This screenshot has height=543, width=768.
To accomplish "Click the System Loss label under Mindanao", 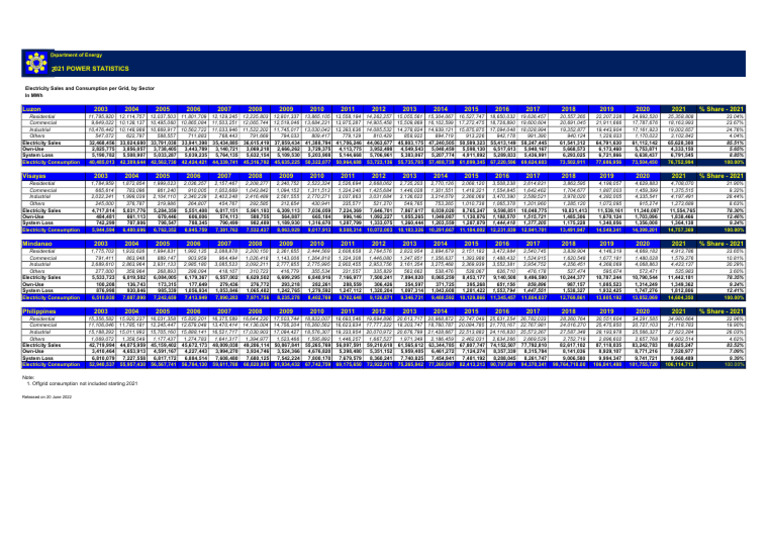I will point(37,290).
